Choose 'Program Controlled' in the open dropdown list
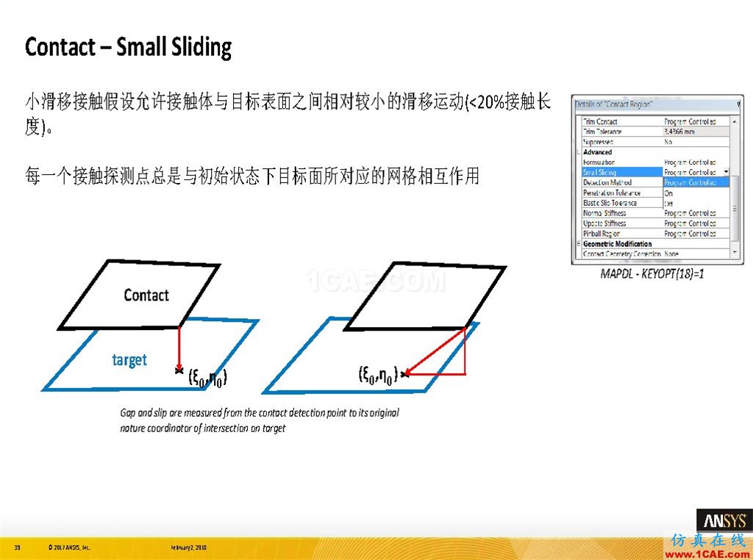Screen dimensions: 753x560 (696, 182)
